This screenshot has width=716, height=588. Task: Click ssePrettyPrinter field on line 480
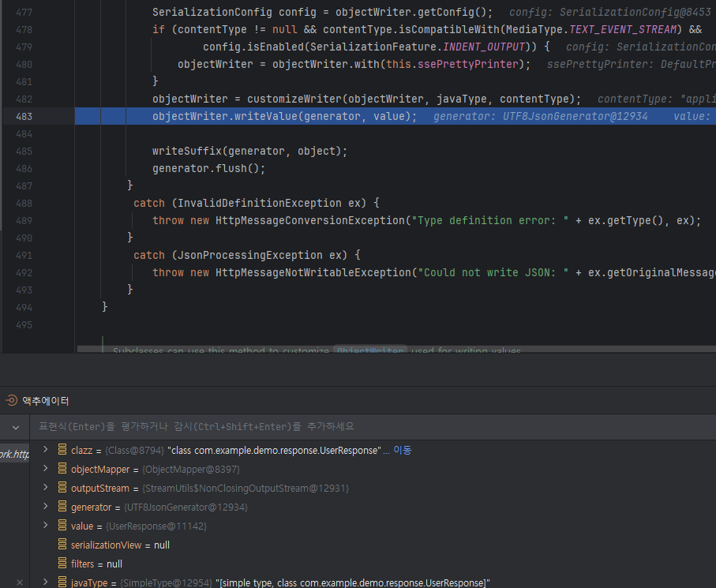467,65
